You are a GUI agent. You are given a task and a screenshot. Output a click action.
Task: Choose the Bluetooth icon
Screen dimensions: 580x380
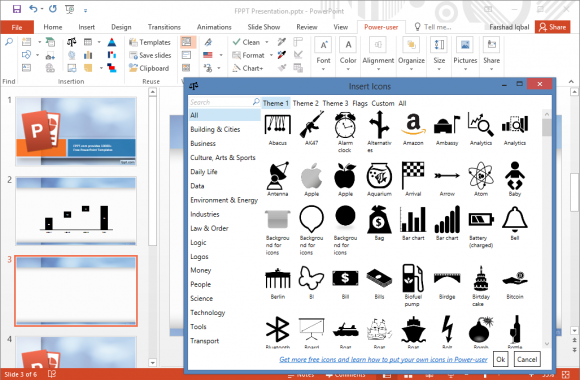[278, 329]
